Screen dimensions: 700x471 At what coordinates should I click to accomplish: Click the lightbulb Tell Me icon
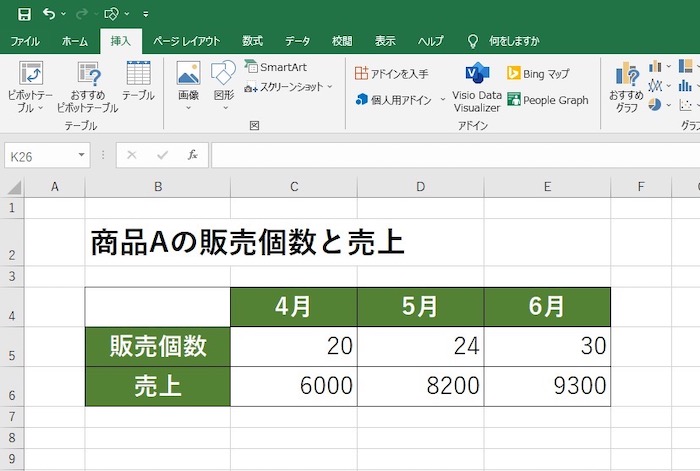pyautogui.click(x=472, y=41)
